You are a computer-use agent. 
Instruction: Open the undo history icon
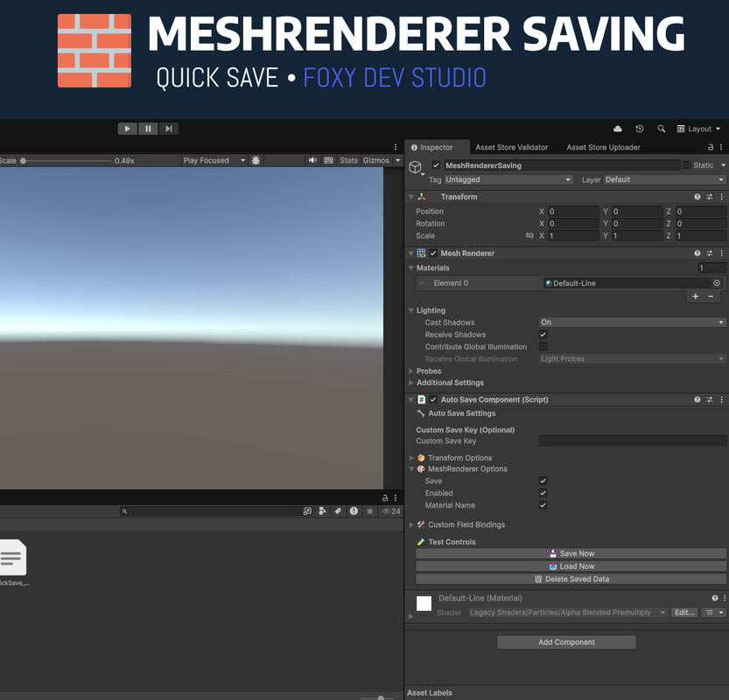click(x=640, y=129)
